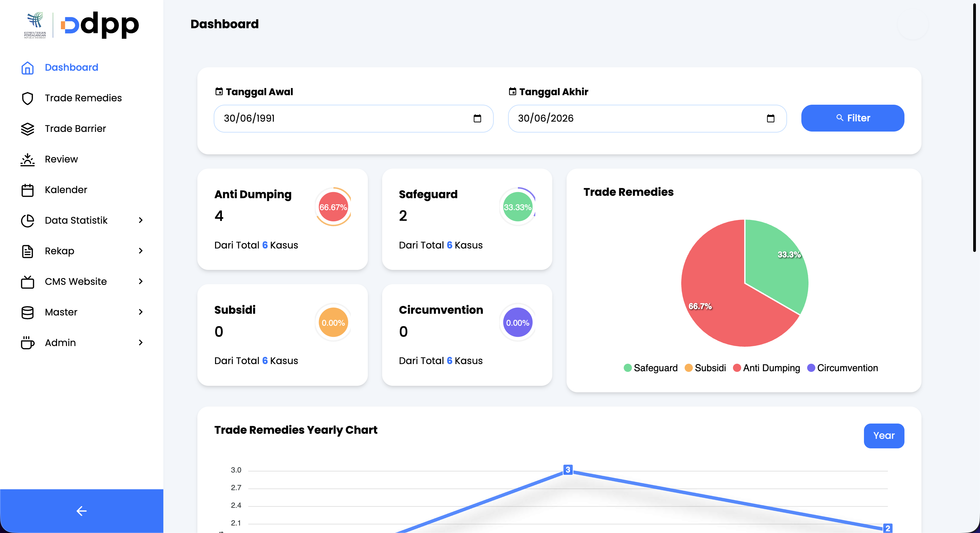Click the Dashboard home icon
Screen dimensions: 980x533
pos(27,68)
